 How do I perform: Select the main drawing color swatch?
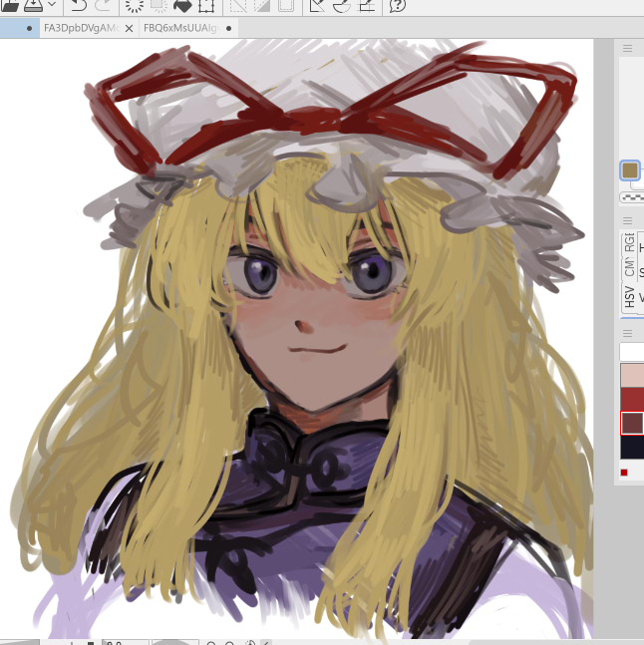630,170
